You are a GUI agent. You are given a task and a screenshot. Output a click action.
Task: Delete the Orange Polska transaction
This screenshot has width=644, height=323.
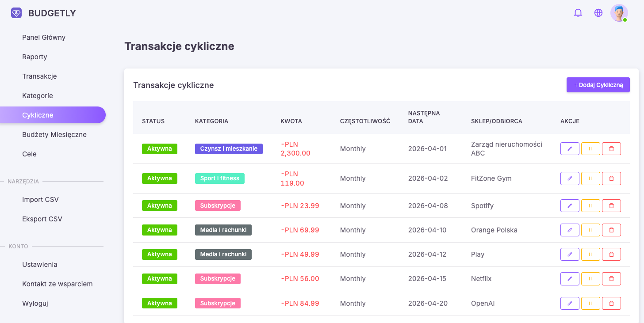[611, 230]
